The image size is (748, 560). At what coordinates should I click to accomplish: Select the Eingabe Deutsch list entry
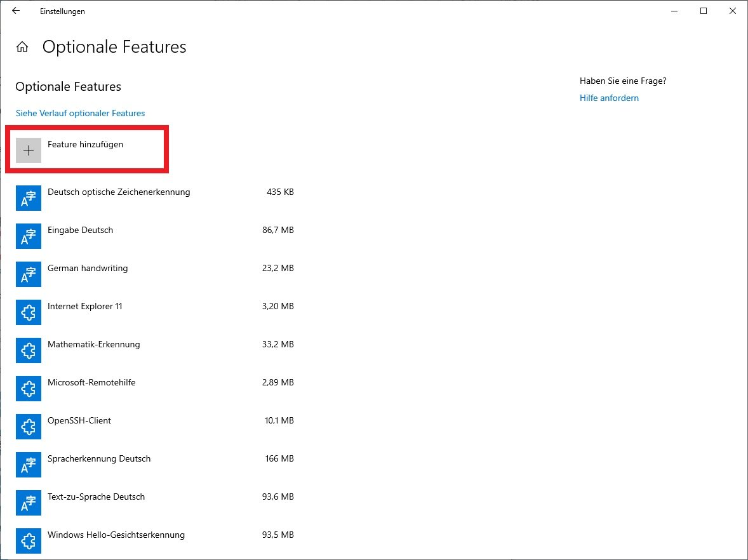tap(80, 230)
